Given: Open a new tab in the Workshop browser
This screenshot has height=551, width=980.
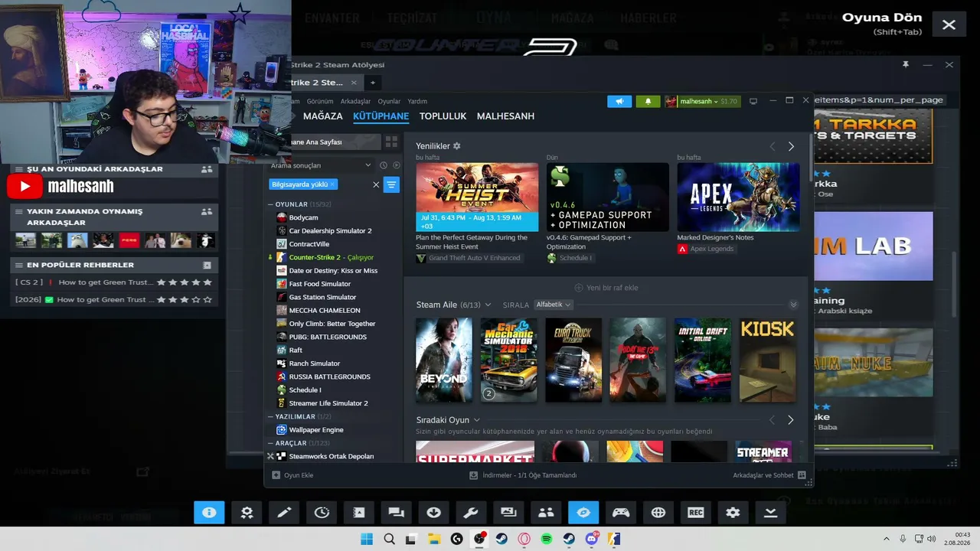Looking at the screenshot, I should [x=373, y=83].
